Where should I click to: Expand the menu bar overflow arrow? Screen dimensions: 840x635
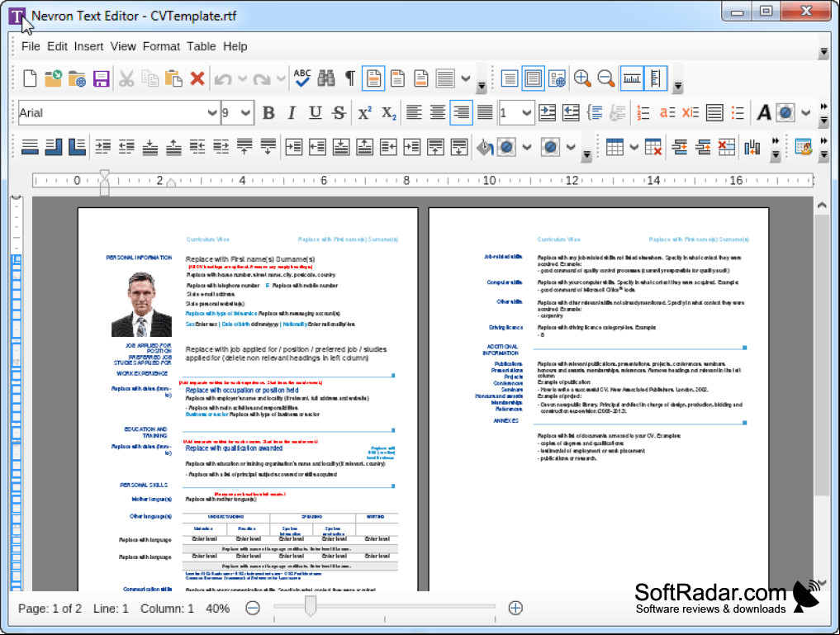point(824,51)
